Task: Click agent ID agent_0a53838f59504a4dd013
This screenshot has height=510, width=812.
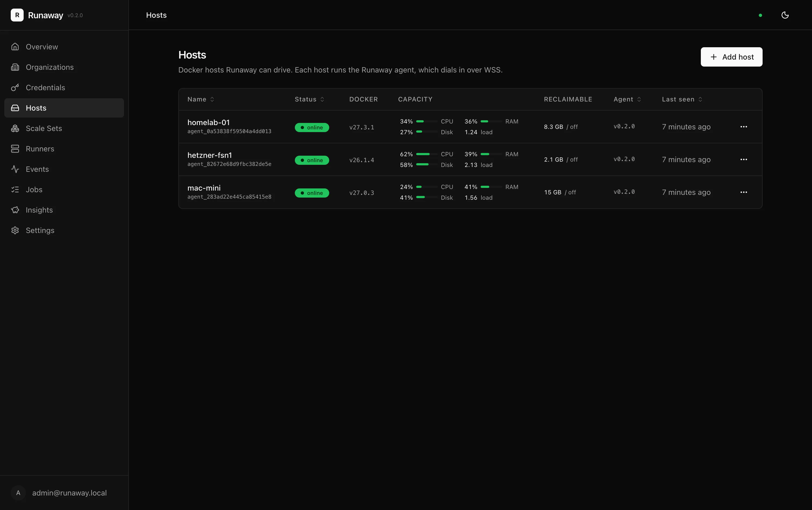Action: pos(229,132)
